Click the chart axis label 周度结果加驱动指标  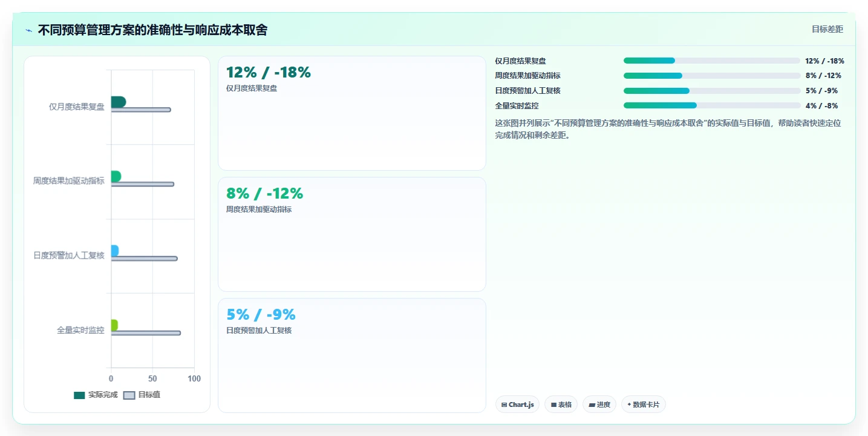(x=69, y=181)
